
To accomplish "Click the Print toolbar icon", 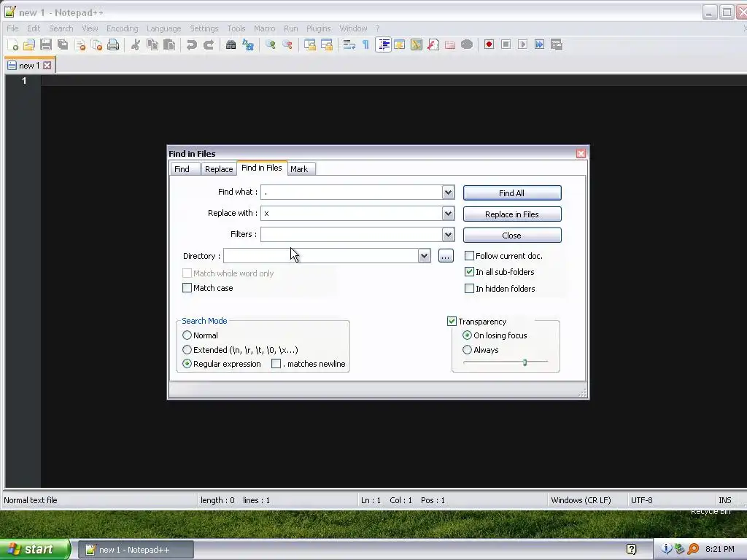I will 113,44.
